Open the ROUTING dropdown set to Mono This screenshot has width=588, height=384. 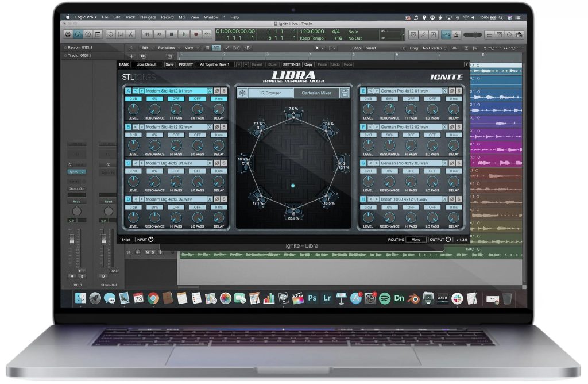point(415,240)
